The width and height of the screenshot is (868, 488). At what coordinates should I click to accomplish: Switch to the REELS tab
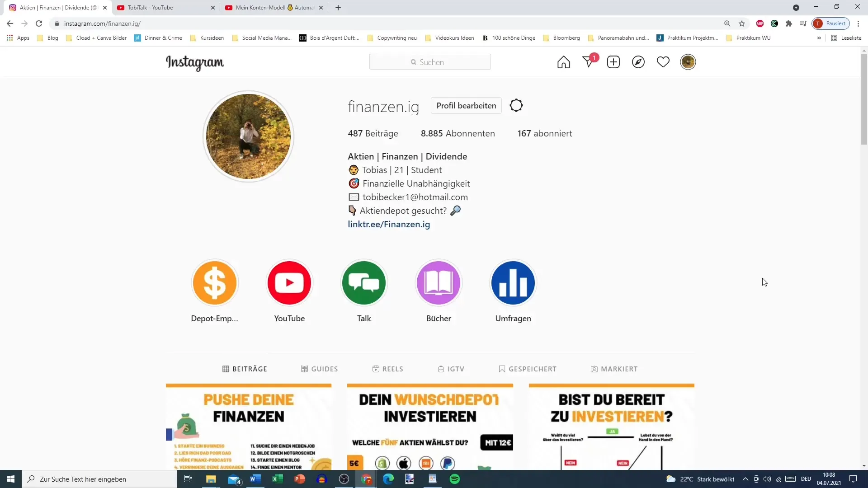pos(387,369)
